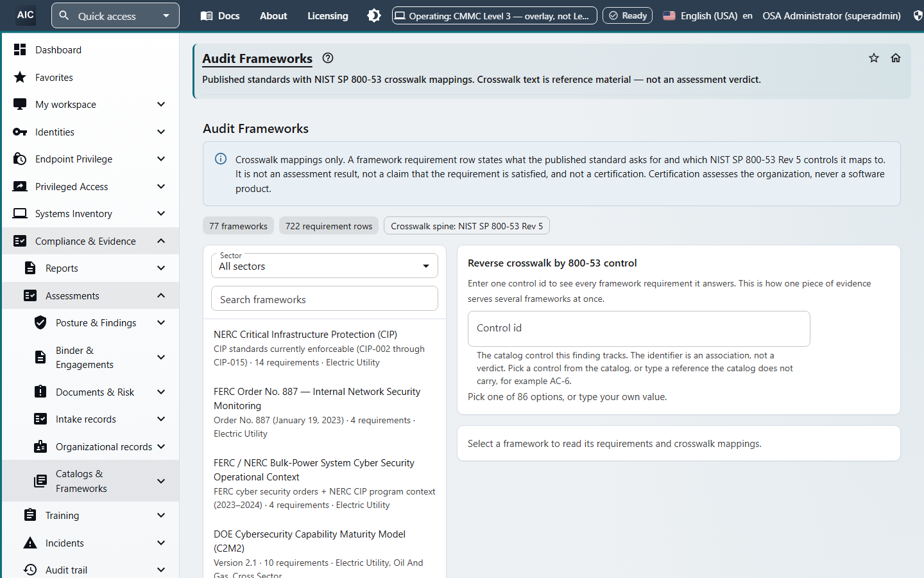
Task: Collapse the Assessments submenu
Action: pyautogui.click(x=161, y=295)
